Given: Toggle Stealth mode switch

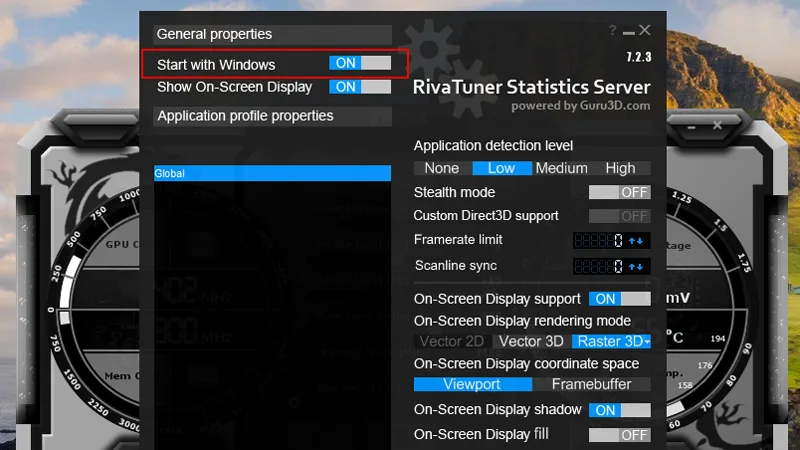Looking at the screenshot, I should click(619, 192).
